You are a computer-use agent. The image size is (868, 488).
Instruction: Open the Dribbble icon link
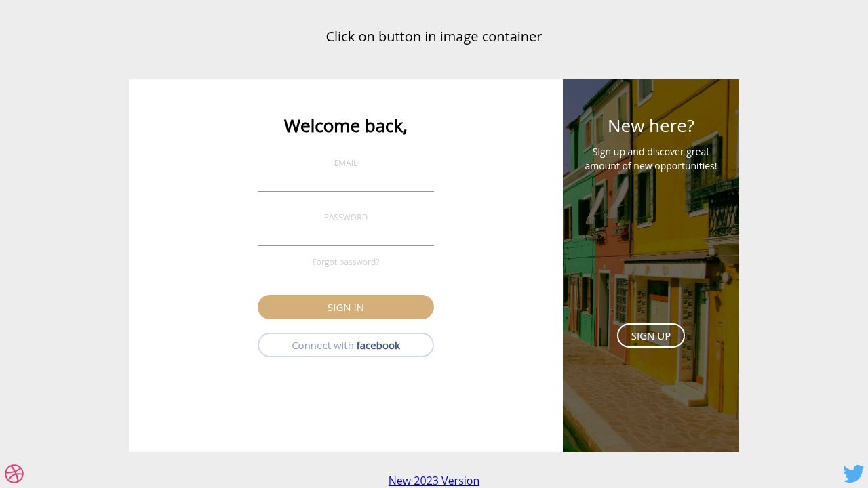click(x=14, y=474)
